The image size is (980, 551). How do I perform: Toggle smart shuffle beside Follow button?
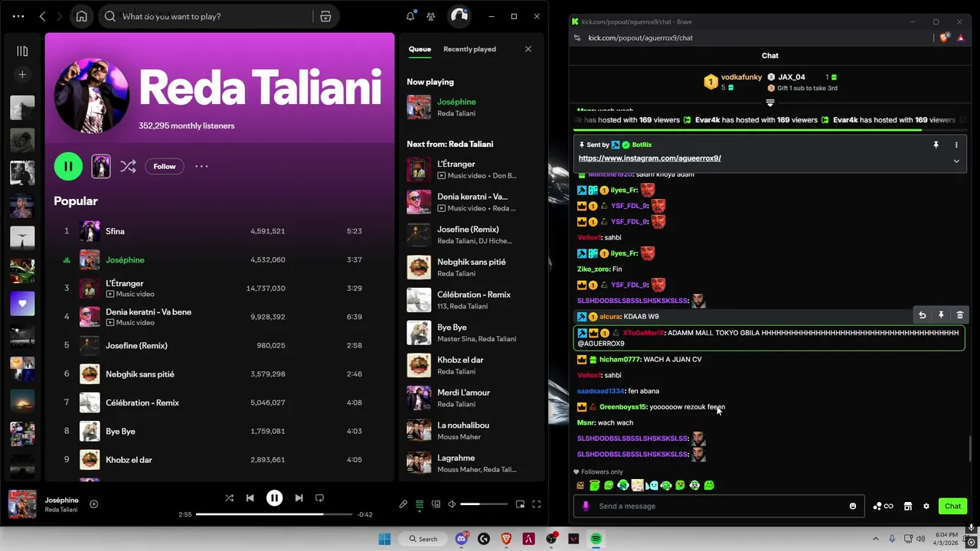point(128,166)
